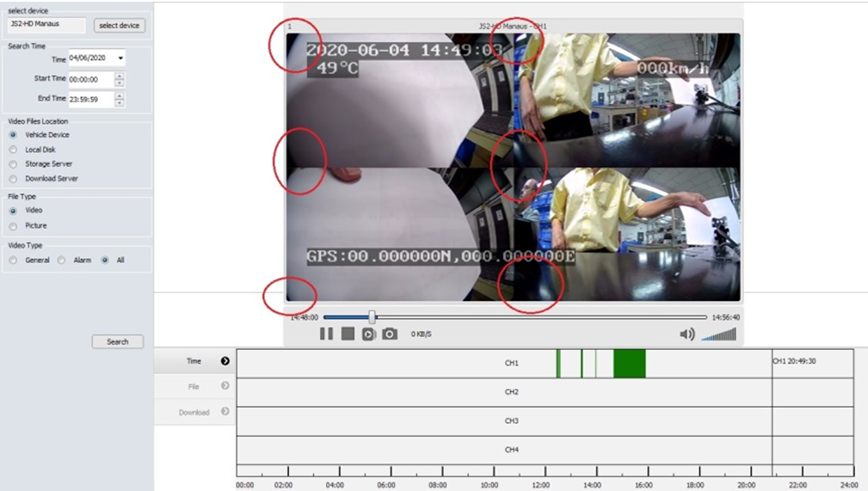The width and height of the screenshot is (868, 491).
Task: Take a snapshot with camera icon
Action: pos(390,334)
